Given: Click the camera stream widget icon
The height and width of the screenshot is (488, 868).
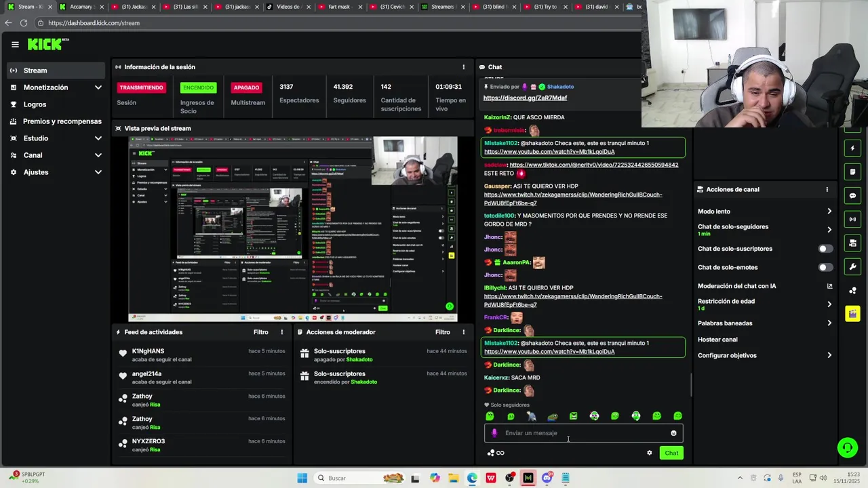Looking at the screenshot, I should click(853, 243).
